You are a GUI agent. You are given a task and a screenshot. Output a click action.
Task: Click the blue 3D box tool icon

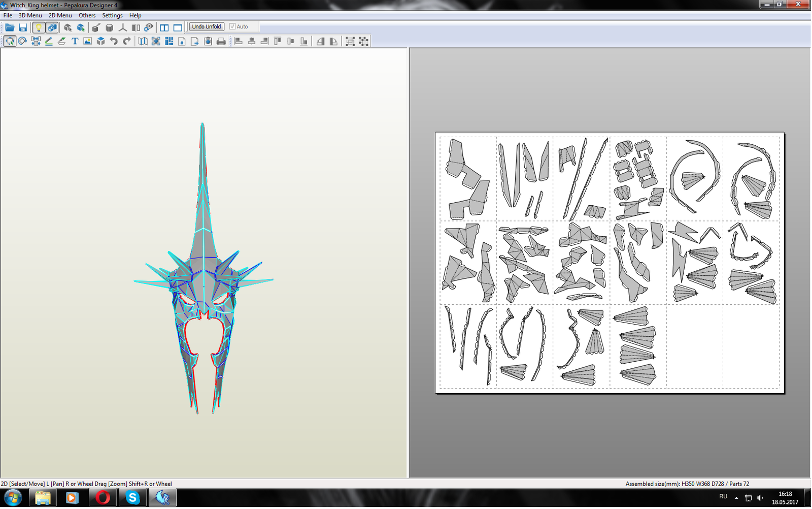100,41
